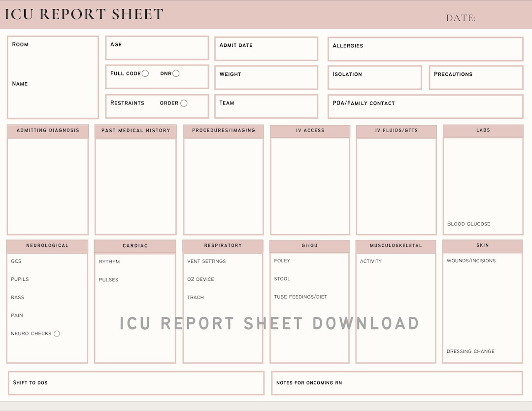This screenshot has width=532, height=411.
Task: Click the Labs section header
Action: (483, 131)
